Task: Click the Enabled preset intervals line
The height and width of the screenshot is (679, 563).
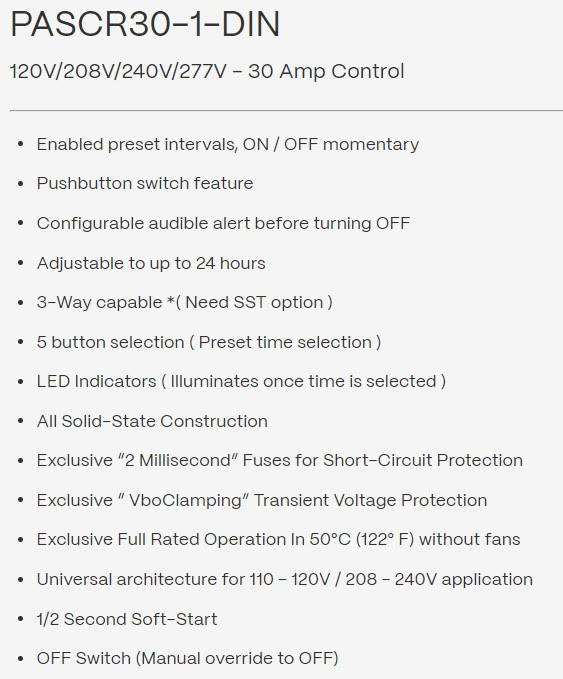Action: pos(228,144)
